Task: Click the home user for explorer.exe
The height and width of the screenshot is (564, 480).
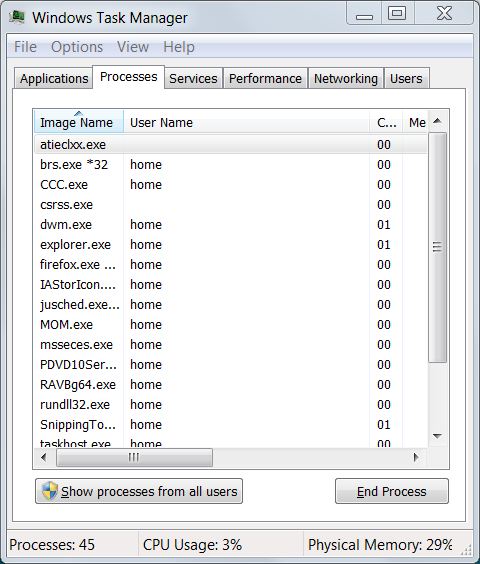Action: tap(146, 245)
